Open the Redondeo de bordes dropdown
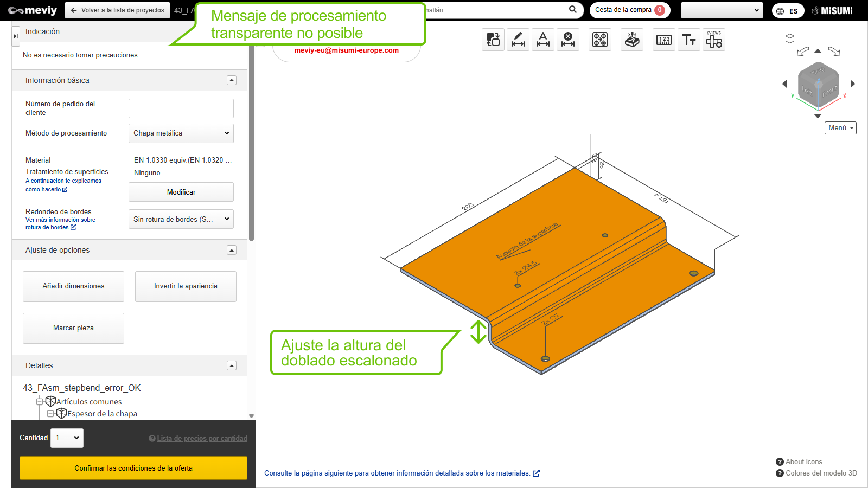This screenshot has width=868, height=488. (x=181, y=219)
